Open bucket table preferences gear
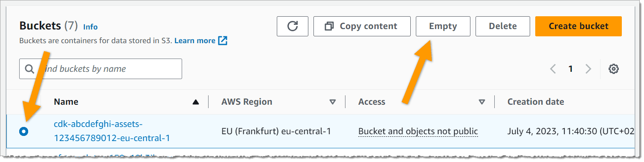This screenshot has width=644, height=162. (x=613, y=69)
